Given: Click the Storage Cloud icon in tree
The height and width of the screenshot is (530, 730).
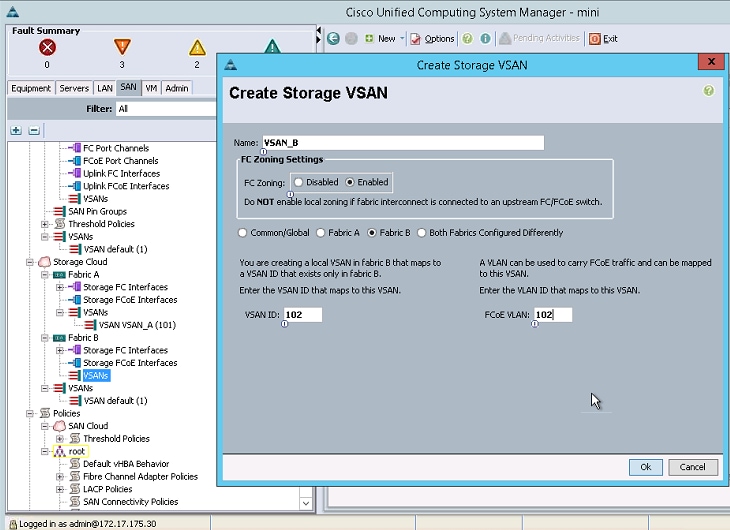Looking at the screenshot, I should pyautogui.click(x=45, y=262).
